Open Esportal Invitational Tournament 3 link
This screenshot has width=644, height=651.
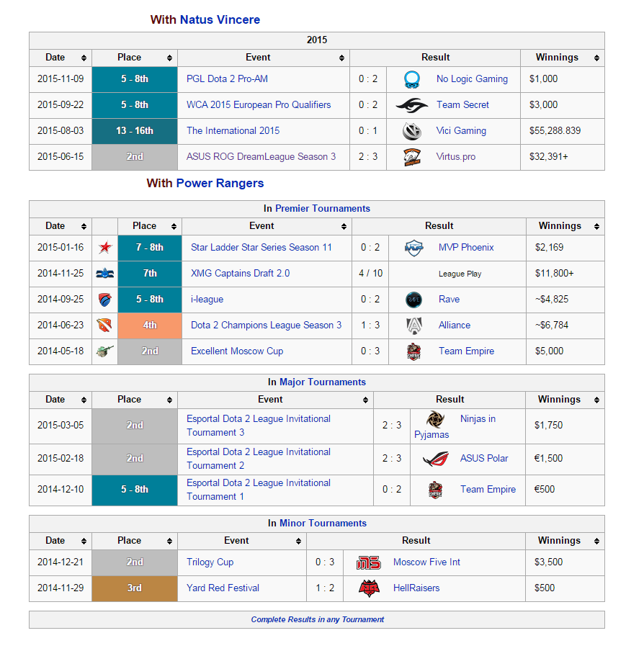(259, 426)
